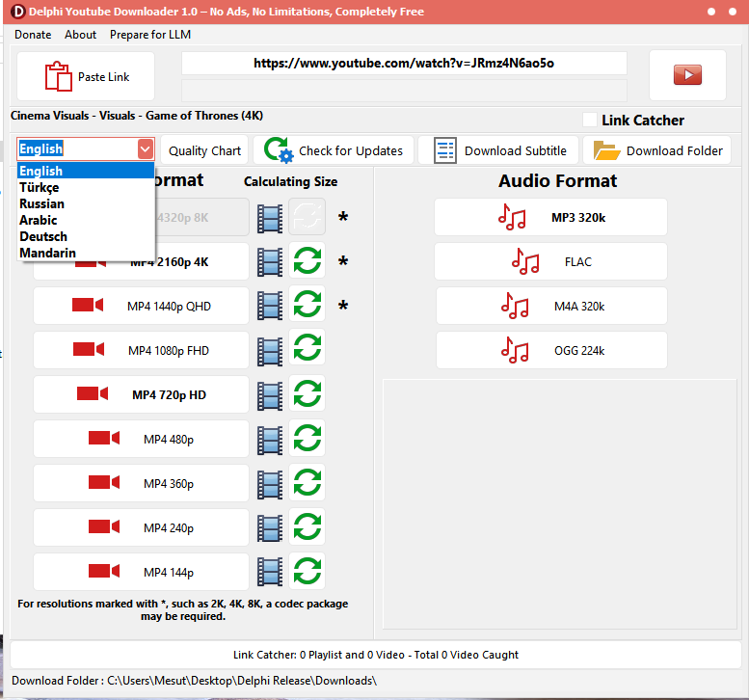Screen dimensions: 749x700
Task: Download audio as M4A 320k
Action: point(551,306)
